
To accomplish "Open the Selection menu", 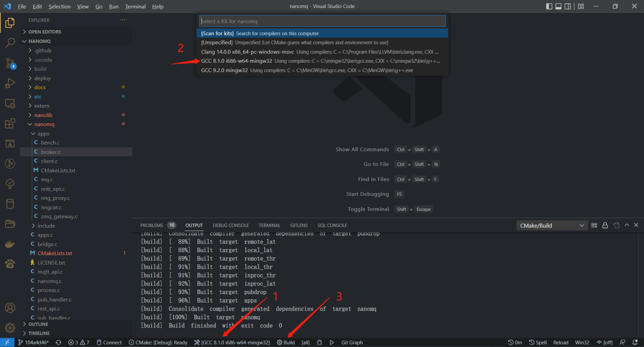I will 59,6.
